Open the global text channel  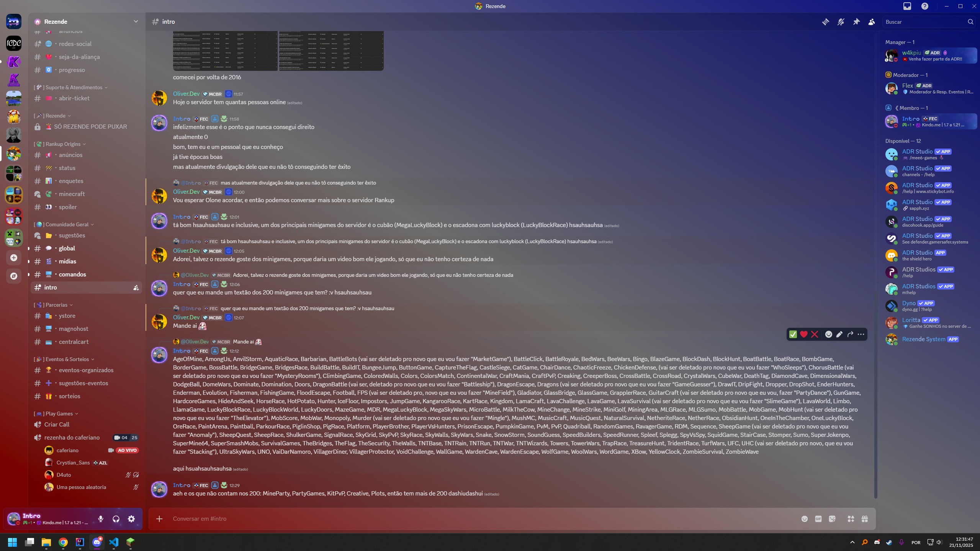pos(67,249)
